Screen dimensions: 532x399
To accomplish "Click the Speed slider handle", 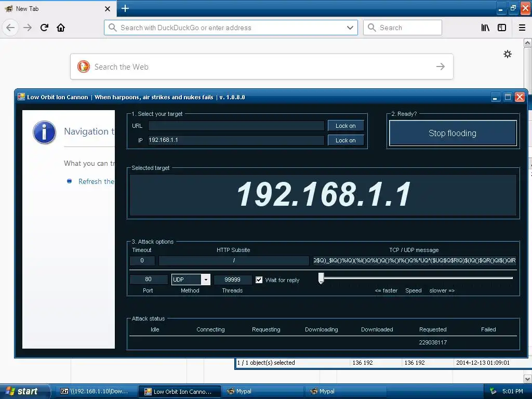I will click(321, 278).
